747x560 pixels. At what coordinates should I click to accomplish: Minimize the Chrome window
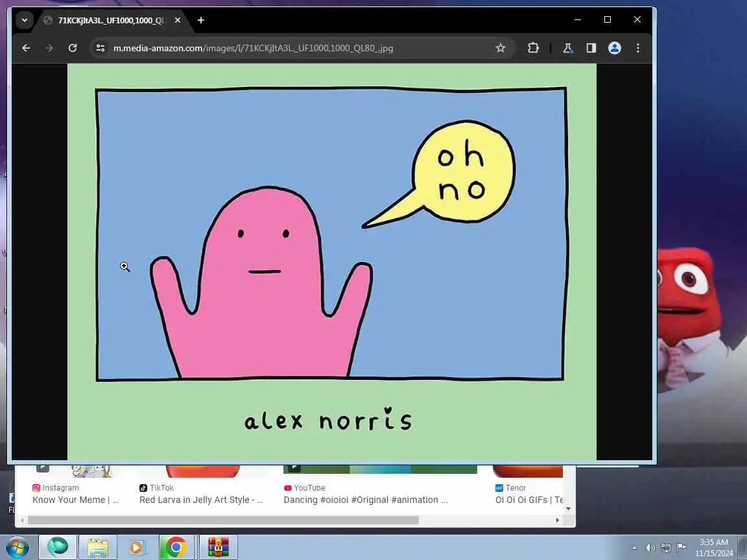click(x=577, y=19)
